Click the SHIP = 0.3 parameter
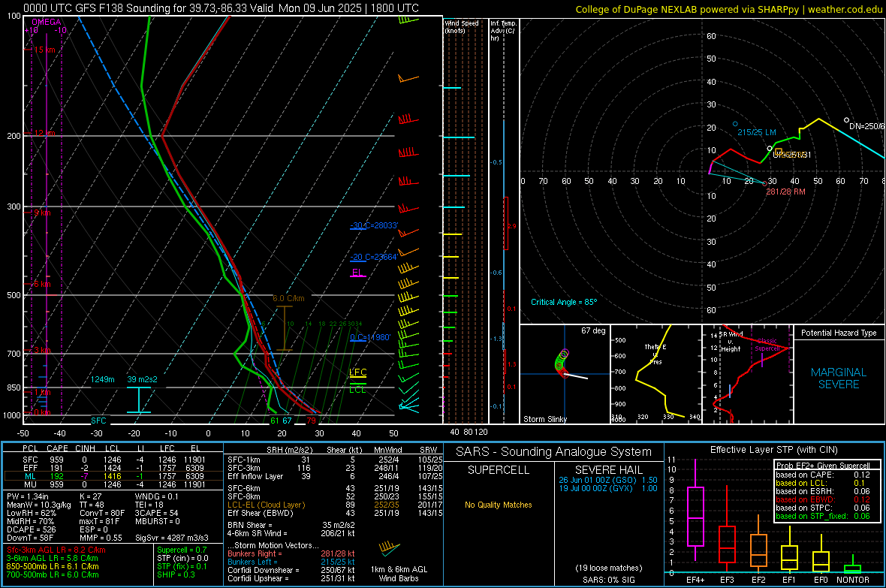Screen dimensions: 886x588 176,574
